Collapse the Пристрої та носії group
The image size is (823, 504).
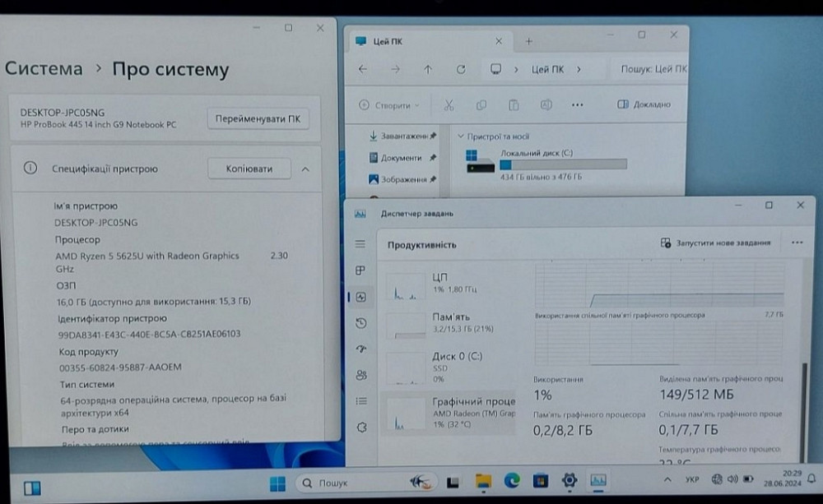click(460, 136)
